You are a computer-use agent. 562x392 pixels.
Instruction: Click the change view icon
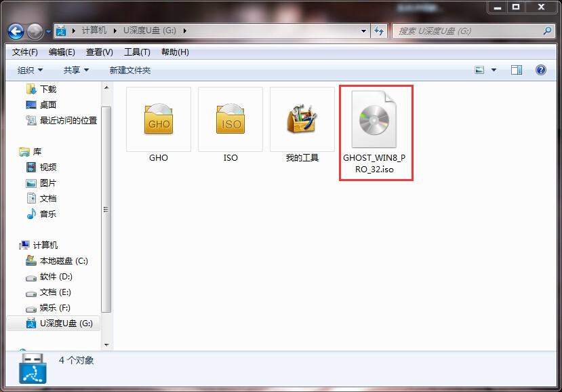click(x=479, y=70)
